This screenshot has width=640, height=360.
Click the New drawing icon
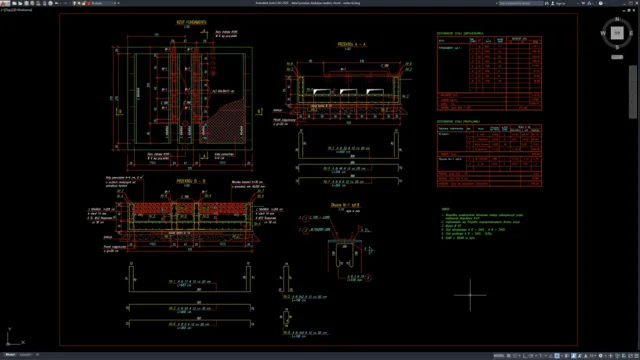[x=14, y=3]
